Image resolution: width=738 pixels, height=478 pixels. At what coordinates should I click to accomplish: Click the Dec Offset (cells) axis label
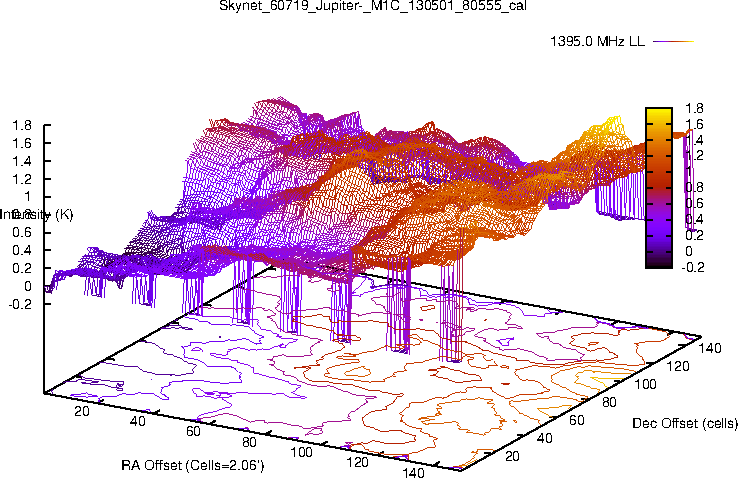point(685,423)
